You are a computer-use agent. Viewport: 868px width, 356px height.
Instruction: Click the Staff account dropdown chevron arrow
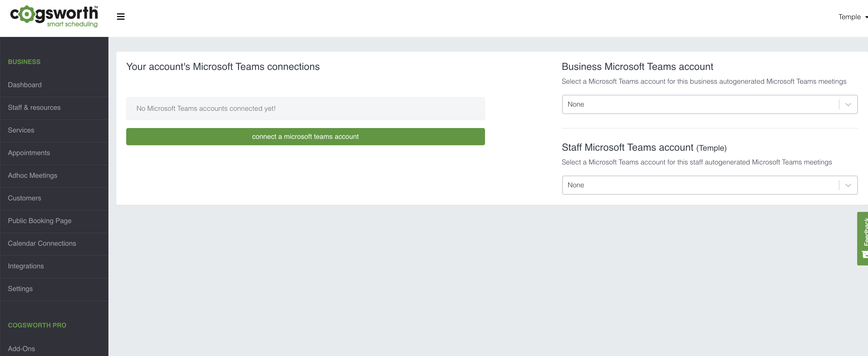point(848,185)
